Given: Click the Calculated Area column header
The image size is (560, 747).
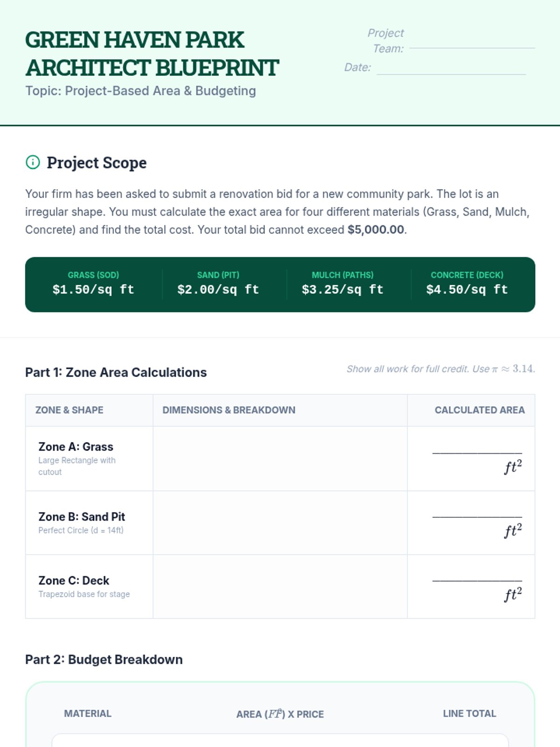Looking at the screenshot, I should (480, 410).
